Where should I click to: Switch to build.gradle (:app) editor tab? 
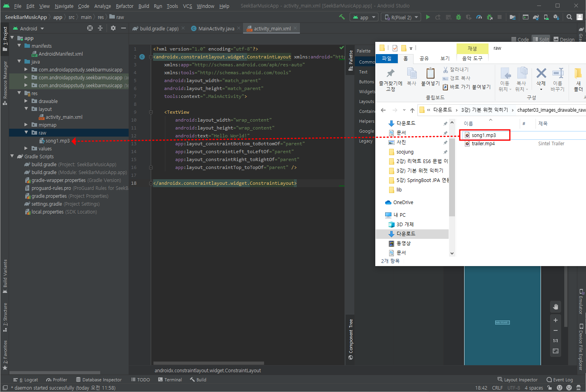point(159,28)
